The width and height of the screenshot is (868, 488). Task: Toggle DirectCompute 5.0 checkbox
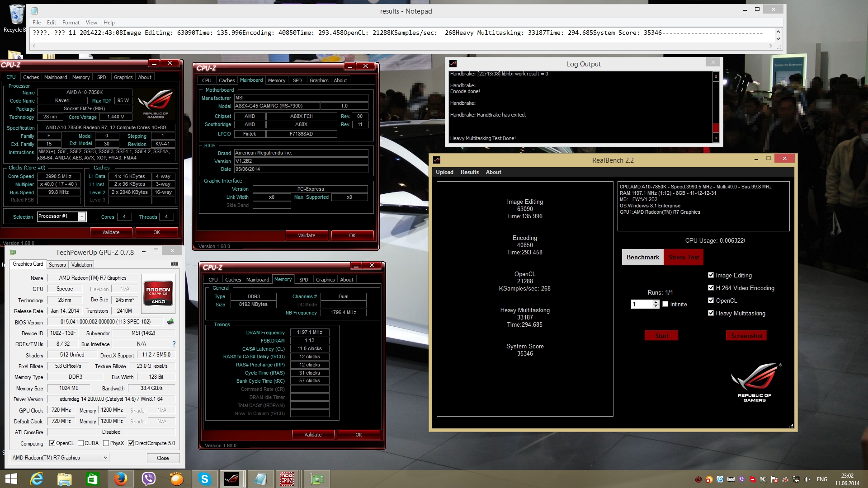[x=131, y=443]
